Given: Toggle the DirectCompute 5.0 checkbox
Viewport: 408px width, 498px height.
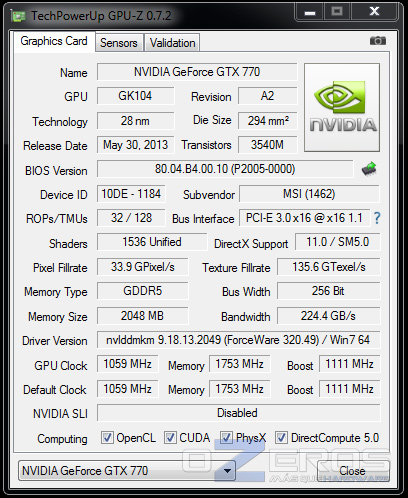Looking at the screenshot, I should click(x=281, y=437).
